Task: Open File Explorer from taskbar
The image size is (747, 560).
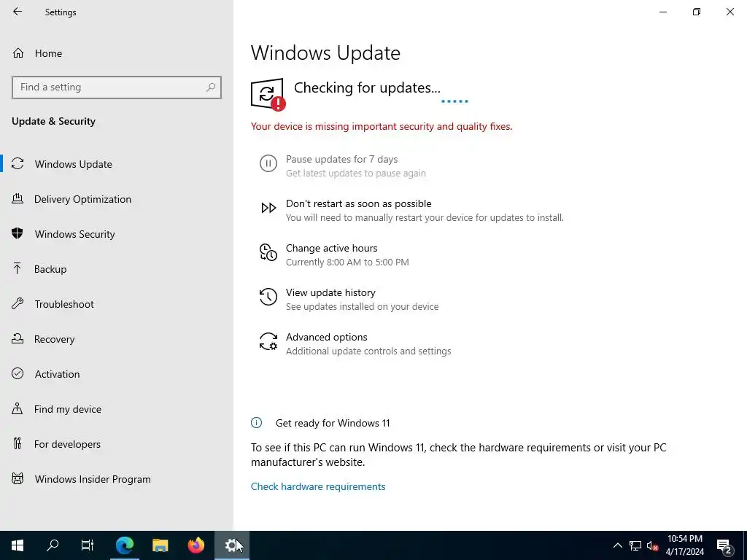Action: (160, 545)
